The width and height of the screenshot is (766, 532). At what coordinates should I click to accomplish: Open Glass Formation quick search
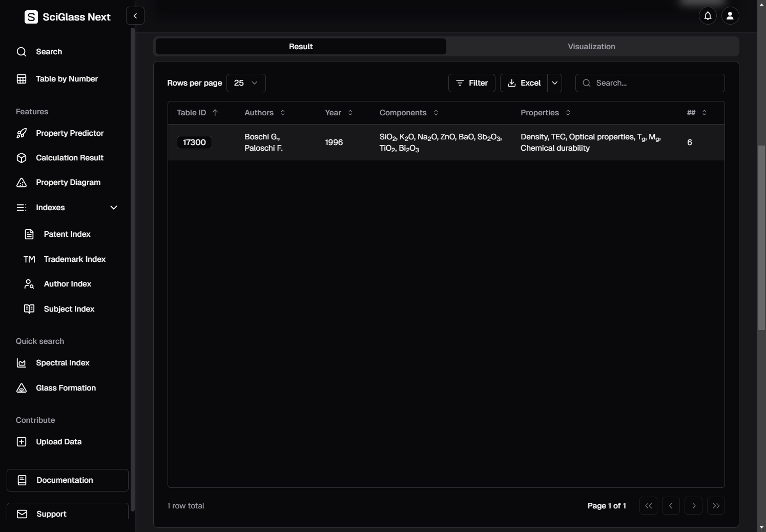tap(66, 388)
